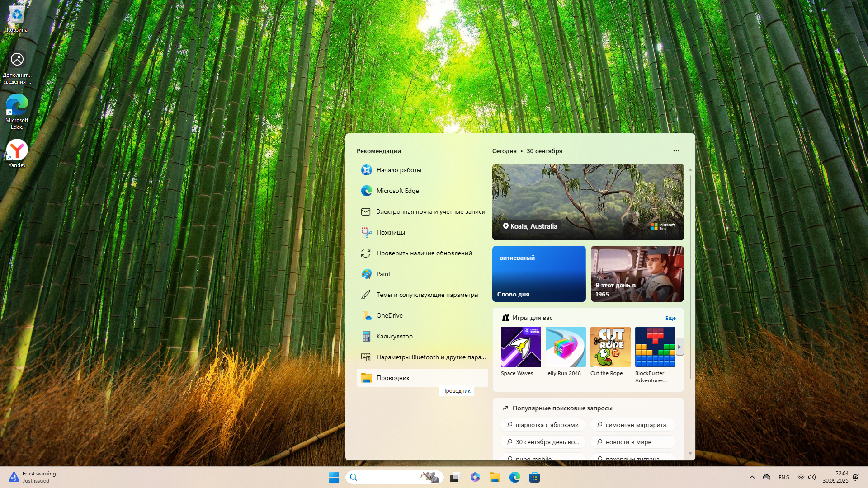Image resolution: width=868 pixels, height=488 pixels.
Task: Open File Explorer taskbar icon
Action: tap(495, 478)
